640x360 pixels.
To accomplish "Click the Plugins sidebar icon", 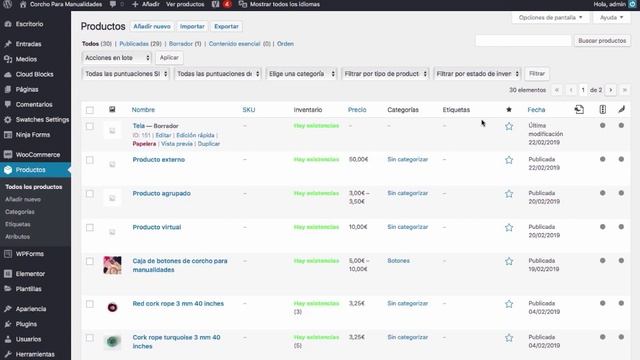I will [x=8, y=324].
